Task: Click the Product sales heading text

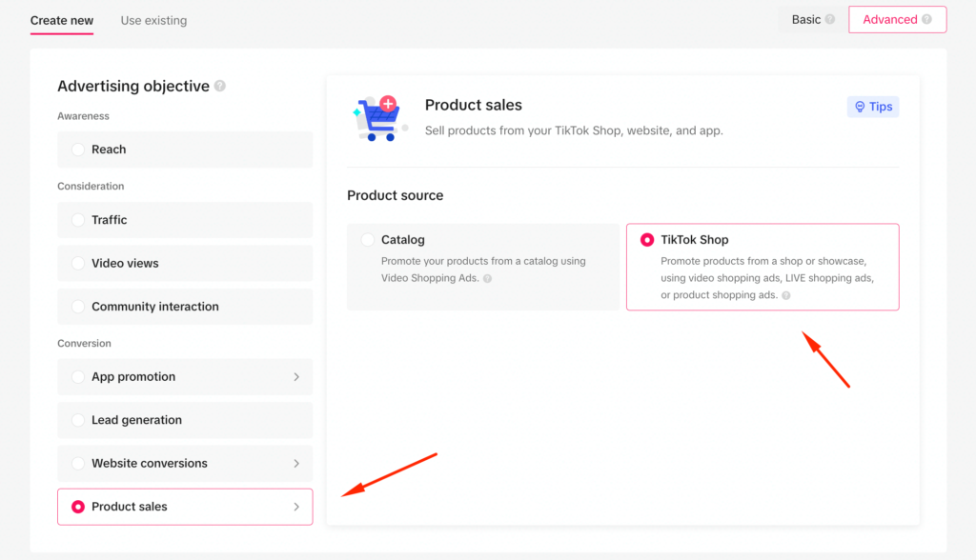Action: click(473, 105)
